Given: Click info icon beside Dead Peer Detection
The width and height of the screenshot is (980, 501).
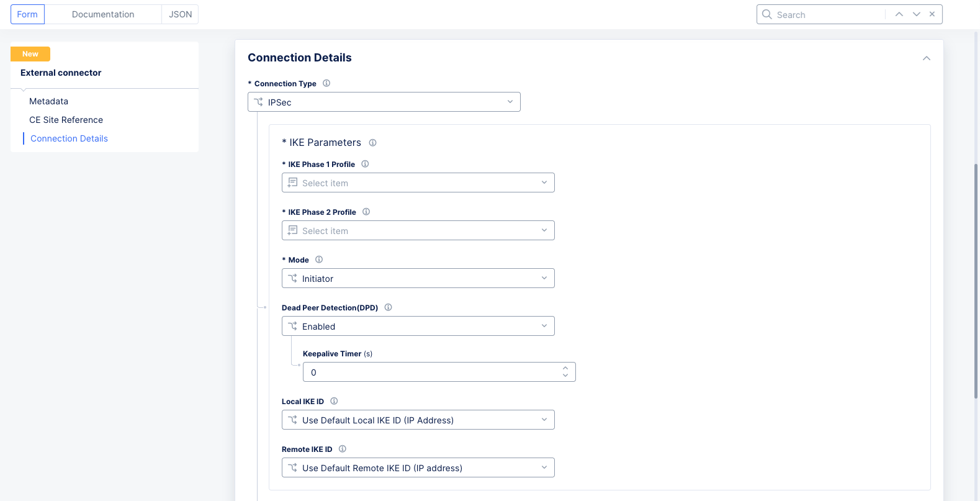Looking at the screenshot, I should tap(388, 307).
